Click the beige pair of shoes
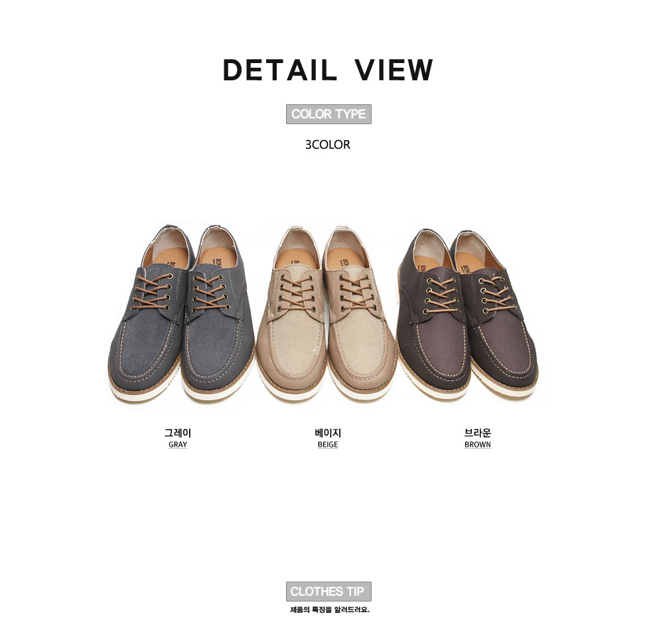The width and height of the screenshot is (657, 644). [327, 313]
